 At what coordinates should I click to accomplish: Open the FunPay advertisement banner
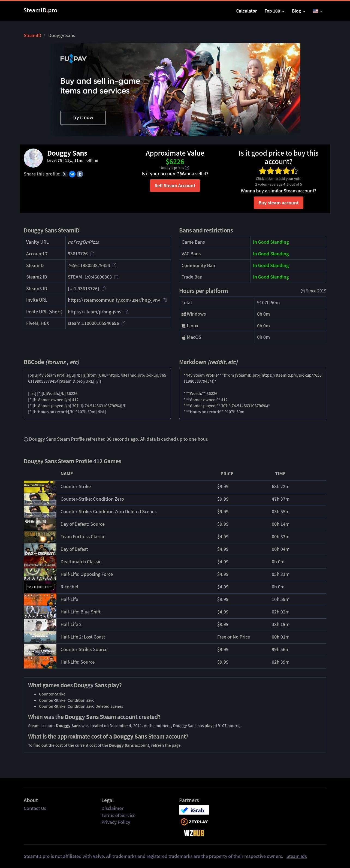(x=175, y=90)
